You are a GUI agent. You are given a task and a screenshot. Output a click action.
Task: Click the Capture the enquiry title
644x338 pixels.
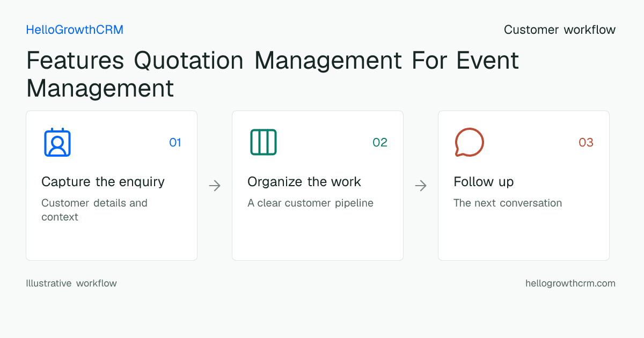coord(103,182)
